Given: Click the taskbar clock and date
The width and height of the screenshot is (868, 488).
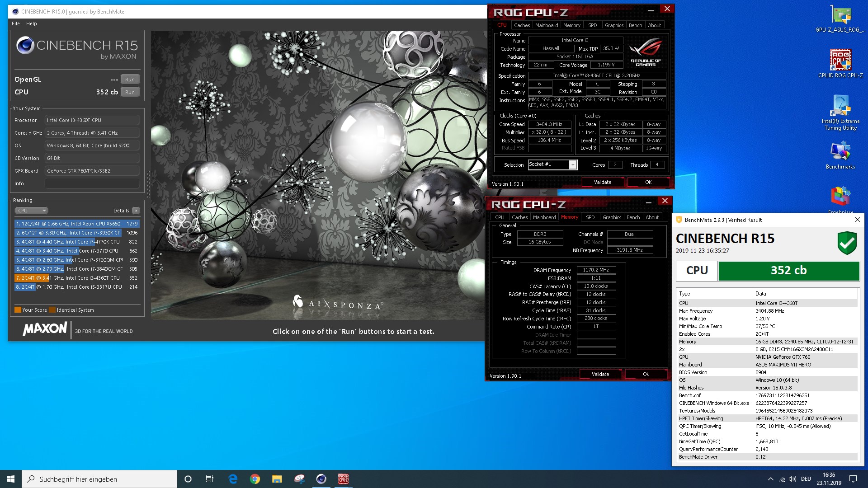Looking at the screenshot, I should (829, 479).
